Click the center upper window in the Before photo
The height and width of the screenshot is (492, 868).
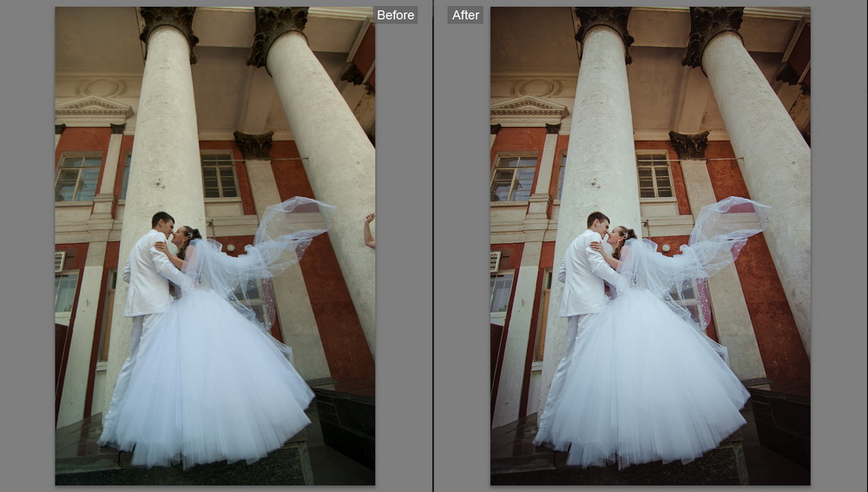point(220,176)
